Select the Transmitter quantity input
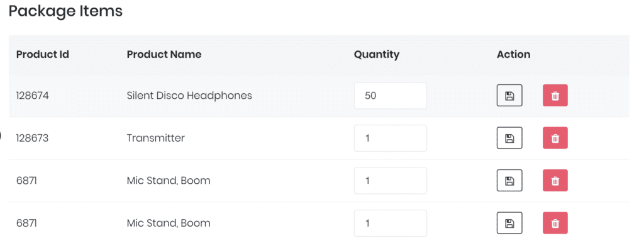Screen dimensions: 644x250 tap(390, 138)
